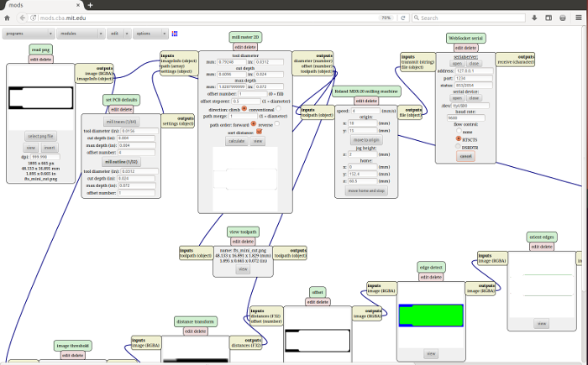Click view button in view toolpath module
588x365 pixels.
click(243, 269)
